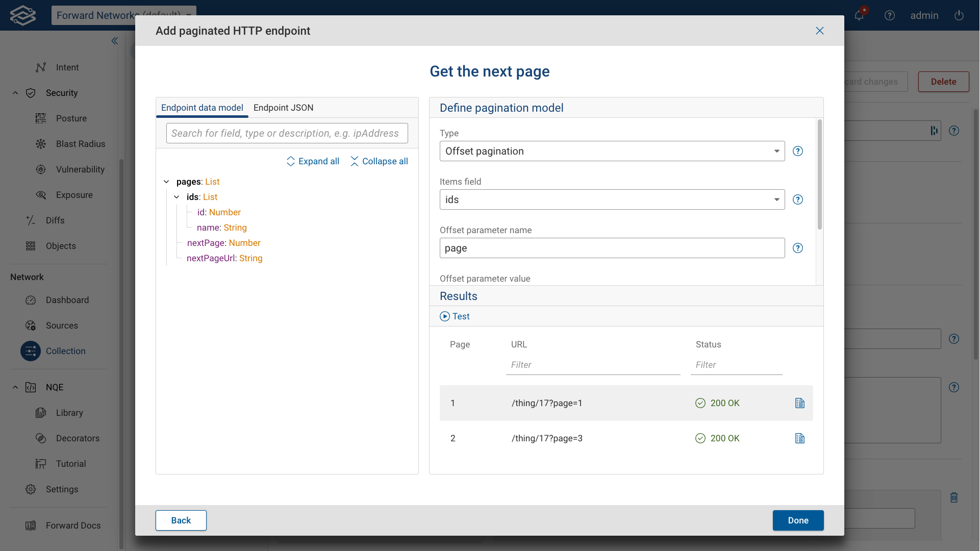Open help for the pagination Type field
980x551 pixels.
pyautogui.click(x=798, y=151)
